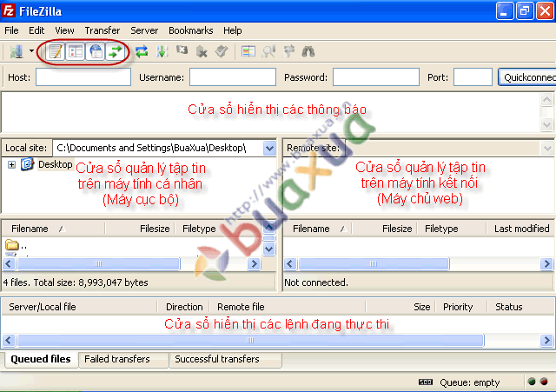The image size is (556, 392).
Task: Toggle processing of transfer queue icon
Action: (x=162, y=52)
